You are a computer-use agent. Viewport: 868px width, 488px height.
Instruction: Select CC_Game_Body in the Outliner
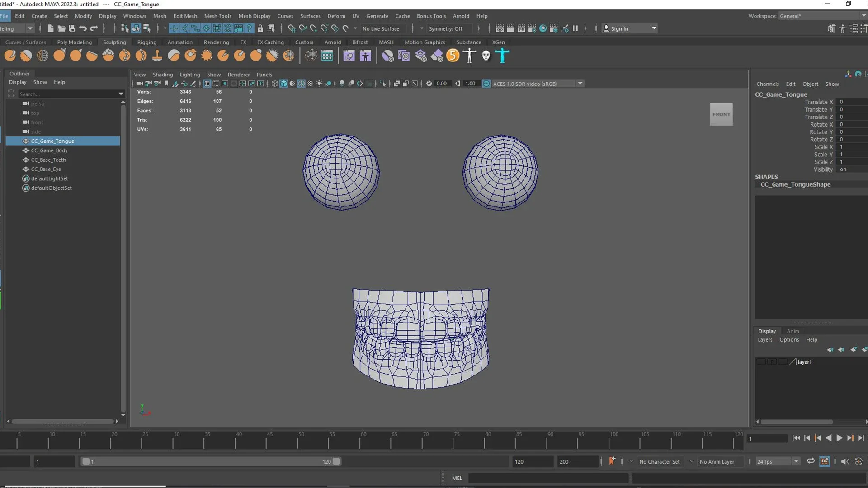coord(50,150)
